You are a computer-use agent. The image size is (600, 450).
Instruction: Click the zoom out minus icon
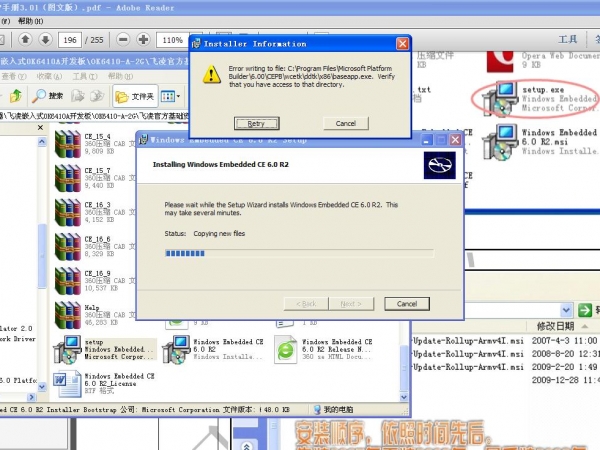122,40
